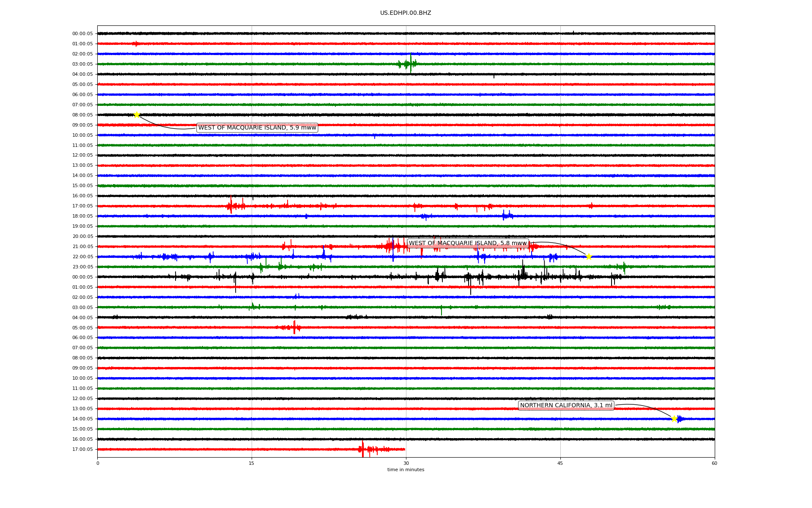812x508 pixels.
Task: Click the Macquarie Island 5.9 mww label
Action: (x=257, y=128)
